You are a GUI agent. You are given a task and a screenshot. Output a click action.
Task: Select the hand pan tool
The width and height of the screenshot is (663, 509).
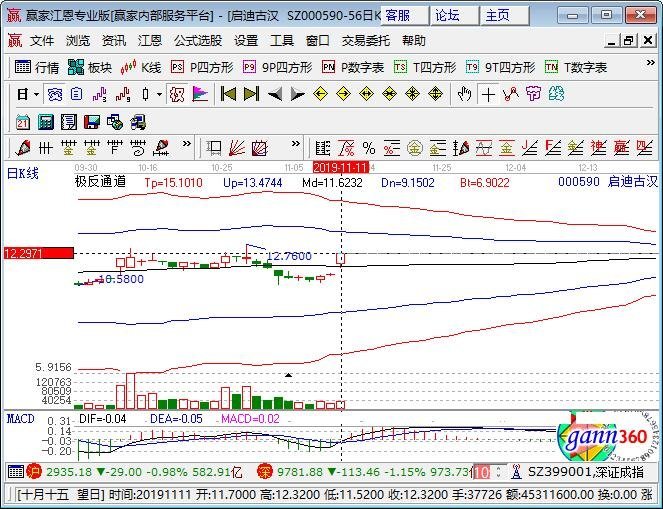464,94
